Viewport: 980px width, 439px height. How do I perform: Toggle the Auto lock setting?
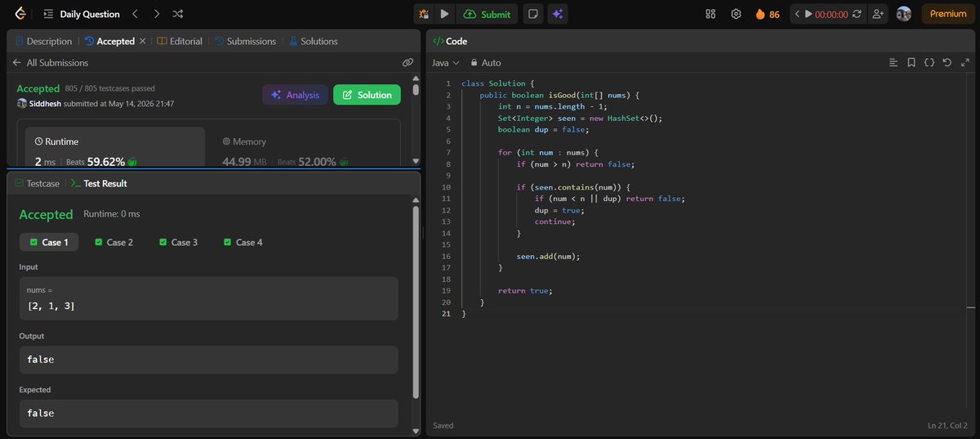tap(485, 62)
